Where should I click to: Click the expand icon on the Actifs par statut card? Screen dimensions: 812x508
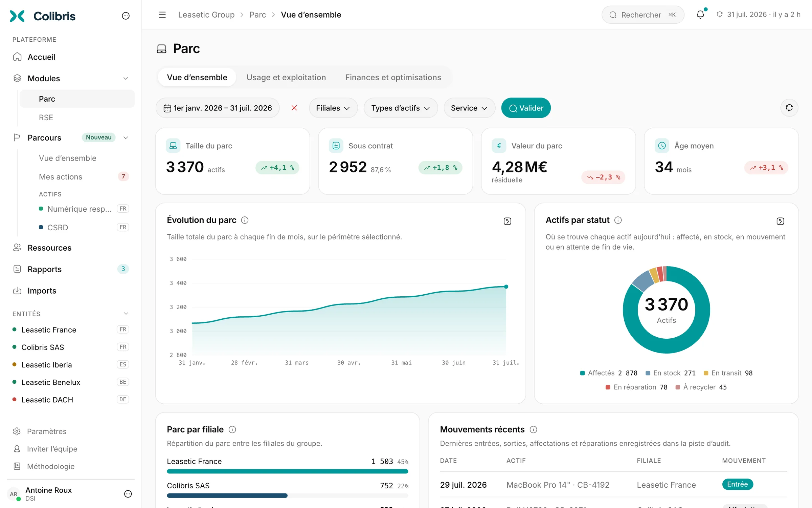point(780,221)
